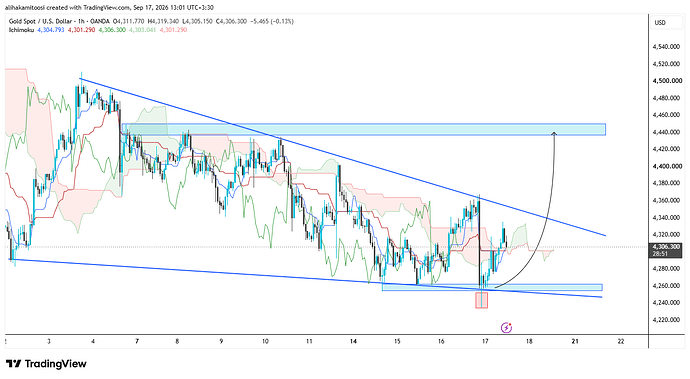The height and width of the screenshot is (379, 690).
Task: Click the 4,260.000 price axis label
Action: tap(667, 286)
